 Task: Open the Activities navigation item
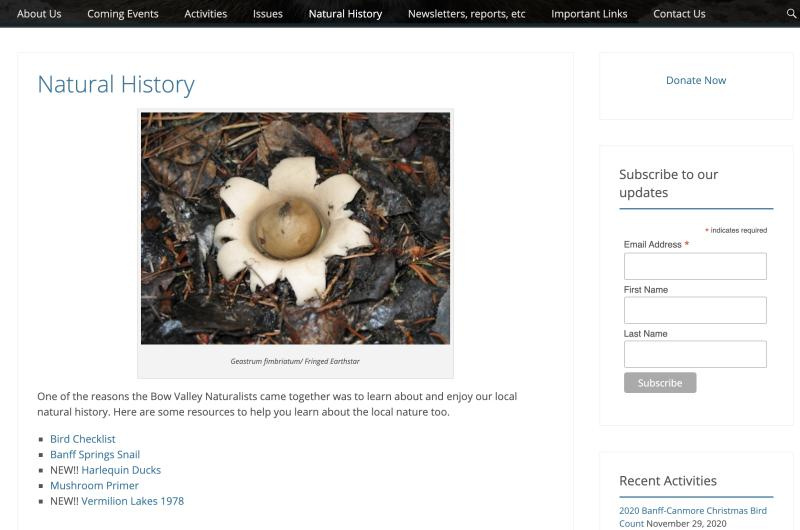coord(205,14)
